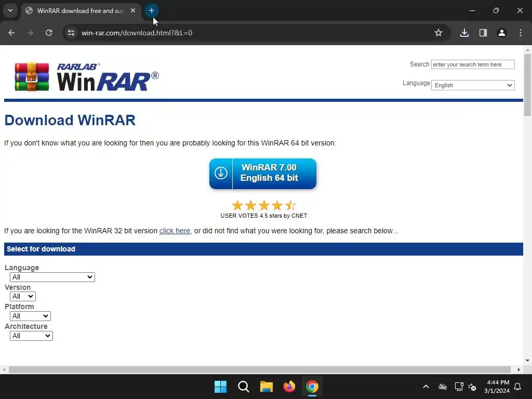Viewport: 532px width, 399px height.
Task: Click the scroll right arrow
Action: (x=518, y=369)
